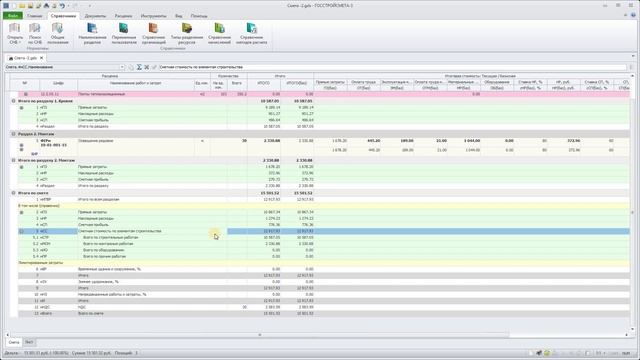Click the cancel X icon in formula bar

[147, 67]
